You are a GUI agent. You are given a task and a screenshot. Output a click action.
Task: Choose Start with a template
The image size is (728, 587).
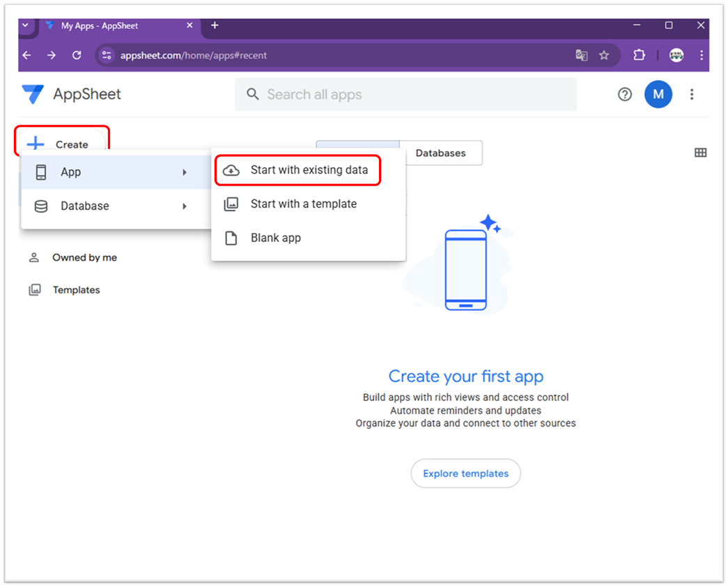[303, 204]
